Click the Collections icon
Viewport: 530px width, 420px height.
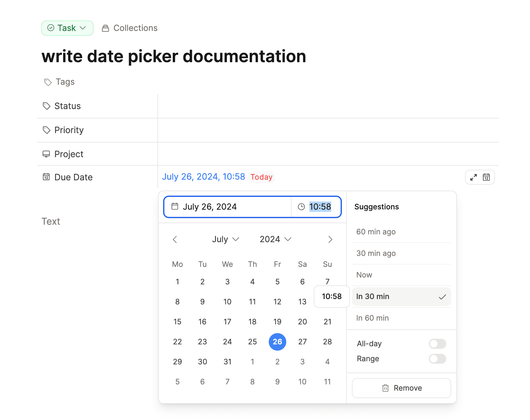coord(106,28)
